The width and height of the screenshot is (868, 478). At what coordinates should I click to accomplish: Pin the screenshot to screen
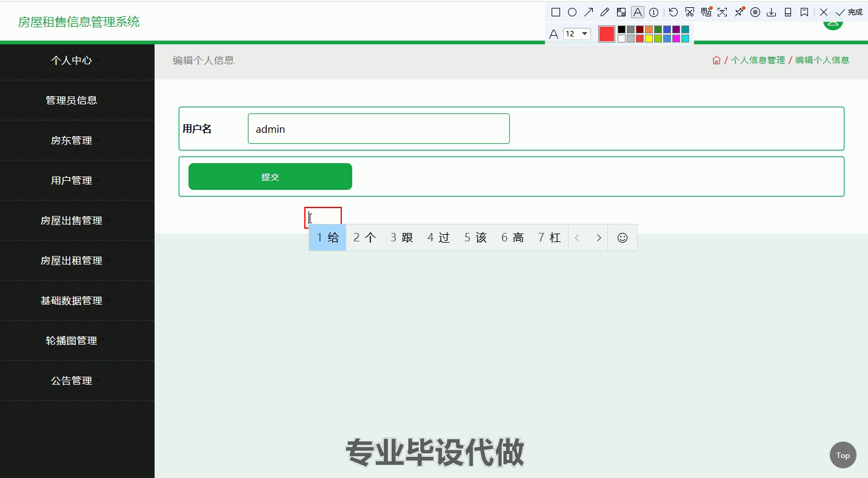point(739,12)
